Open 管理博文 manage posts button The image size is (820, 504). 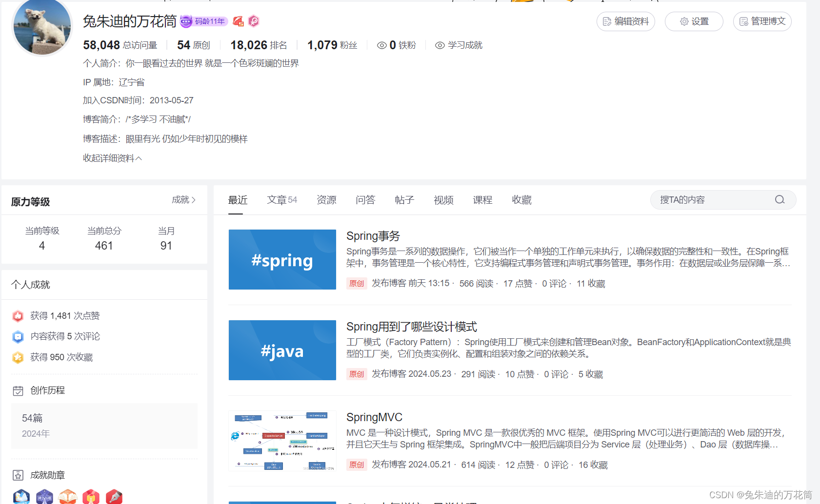point(762,21)
